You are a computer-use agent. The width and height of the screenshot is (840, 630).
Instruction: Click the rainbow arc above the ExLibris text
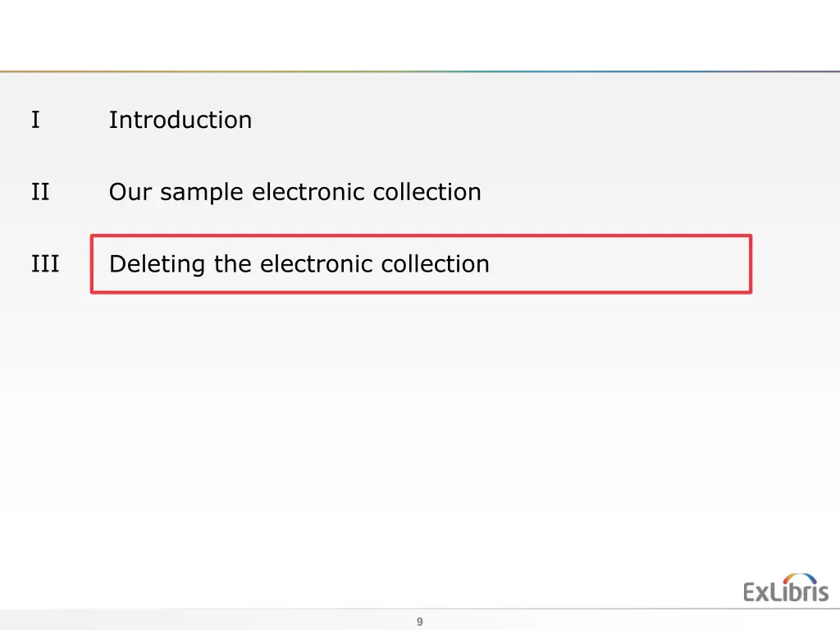click(800, 578)
